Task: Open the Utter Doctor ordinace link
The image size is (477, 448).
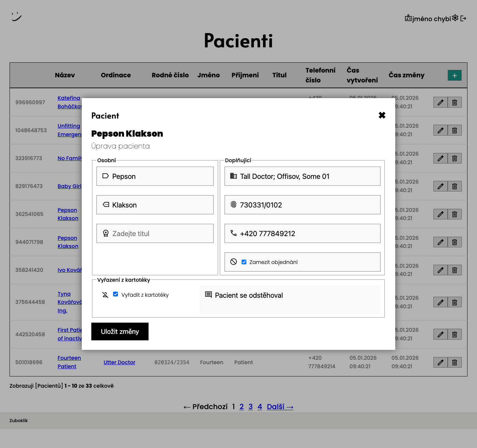Action: pyautogui.click(x=119, y=362)
